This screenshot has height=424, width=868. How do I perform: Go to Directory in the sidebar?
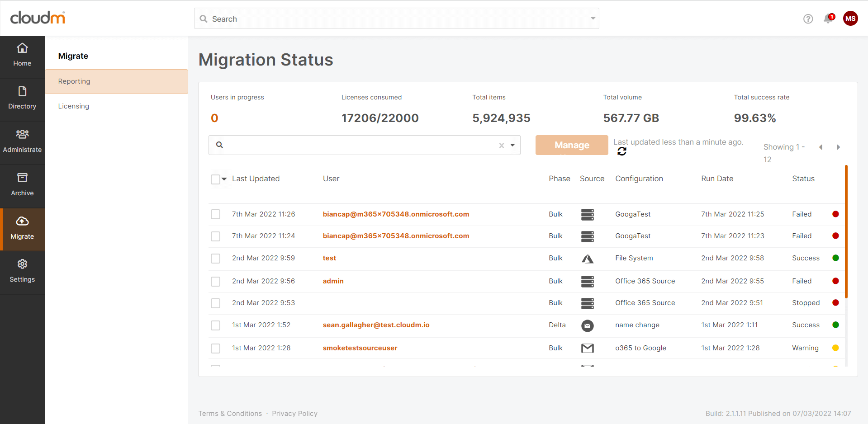(x=22, y=98)
